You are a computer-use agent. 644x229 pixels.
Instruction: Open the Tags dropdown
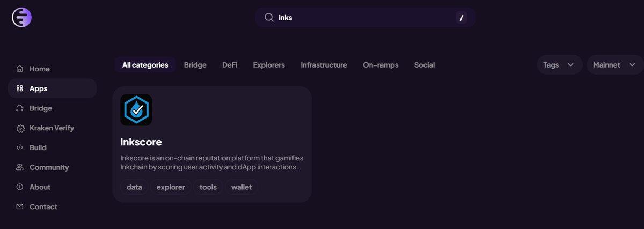click(560, 65)
